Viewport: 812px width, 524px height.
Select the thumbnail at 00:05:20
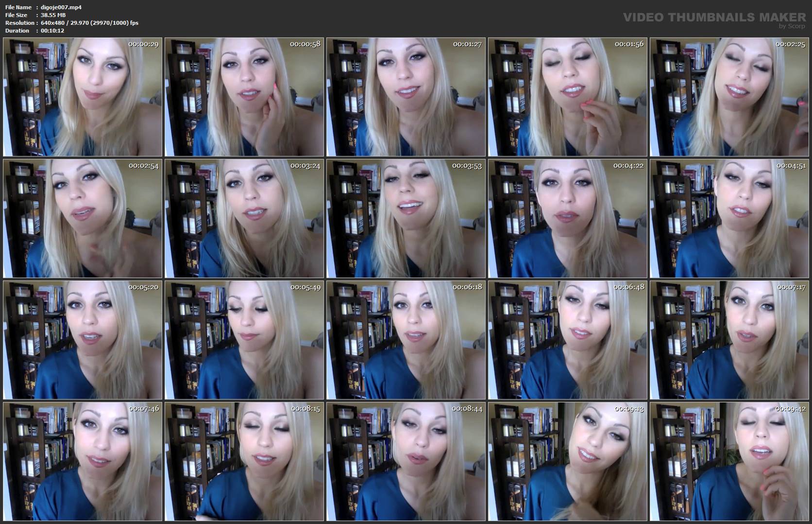click(x=83, y=340)
